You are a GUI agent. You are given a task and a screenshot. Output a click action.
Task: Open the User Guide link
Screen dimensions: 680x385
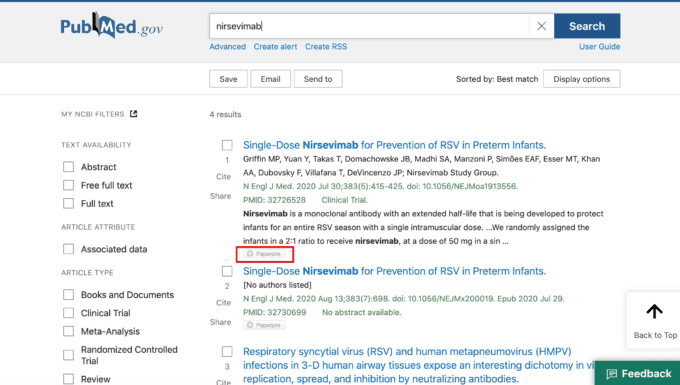599,46
